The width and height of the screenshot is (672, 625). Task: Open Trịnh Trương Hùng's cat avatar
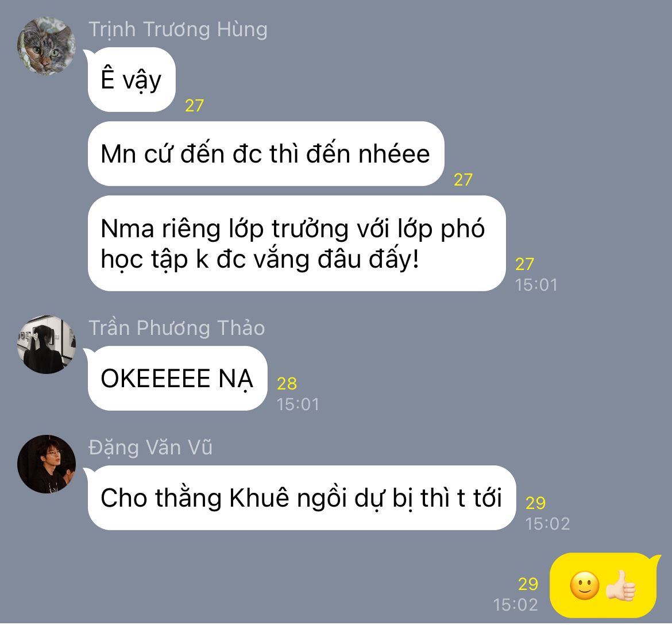[47, 46]
